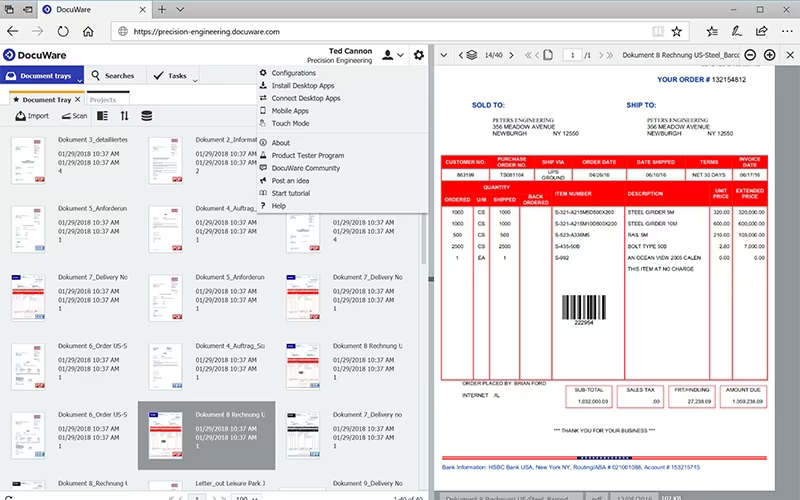Go to next page in viewer
This screenshot has height=500, width=800.
click(601, 55)
